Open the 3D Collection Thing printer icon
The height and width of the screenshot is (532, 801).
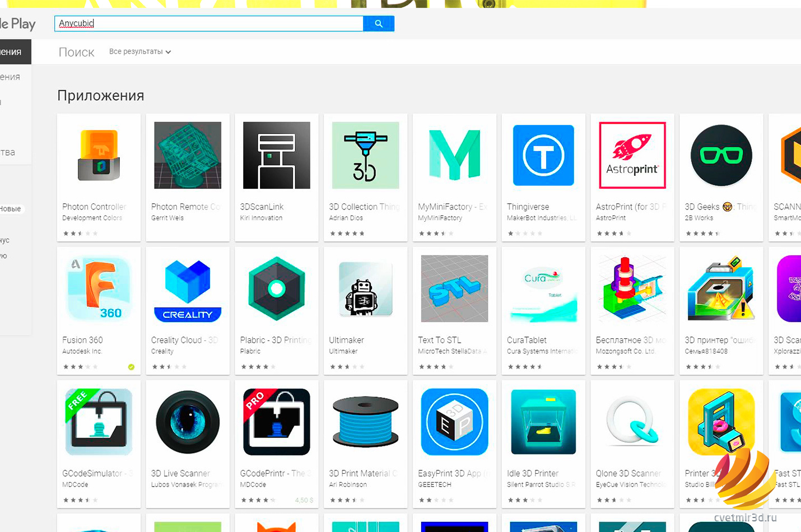pyautogui.click(x=365, y=155)
